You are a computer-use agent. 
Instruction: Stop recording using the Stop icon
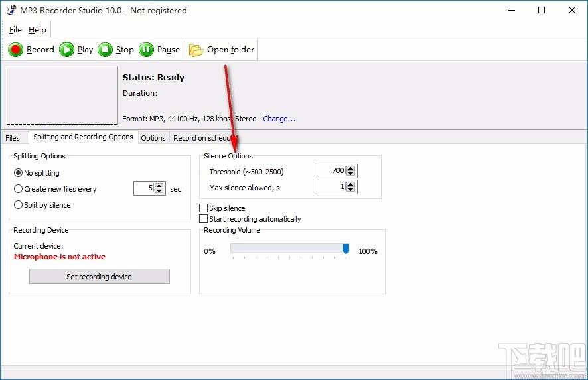pyautogui.click(x=106, y=50)
